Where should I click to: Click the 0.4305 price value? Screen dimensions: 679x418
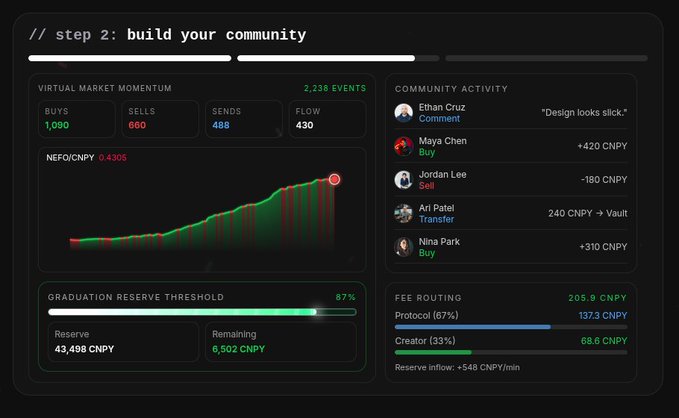point(113,158)
